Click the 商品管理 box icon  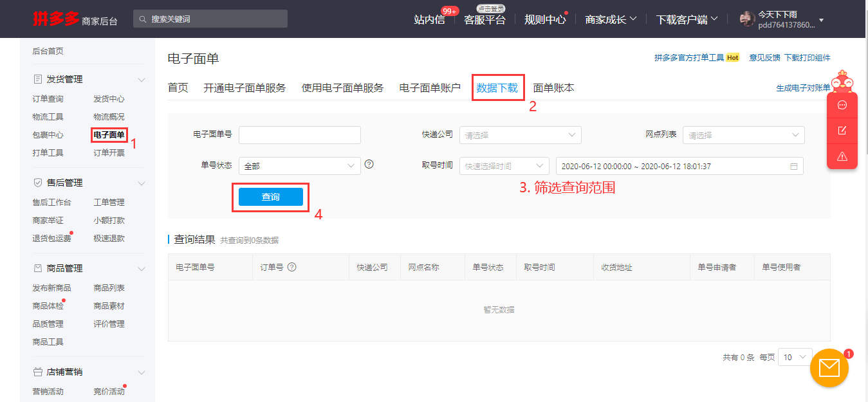pos(37,268)
